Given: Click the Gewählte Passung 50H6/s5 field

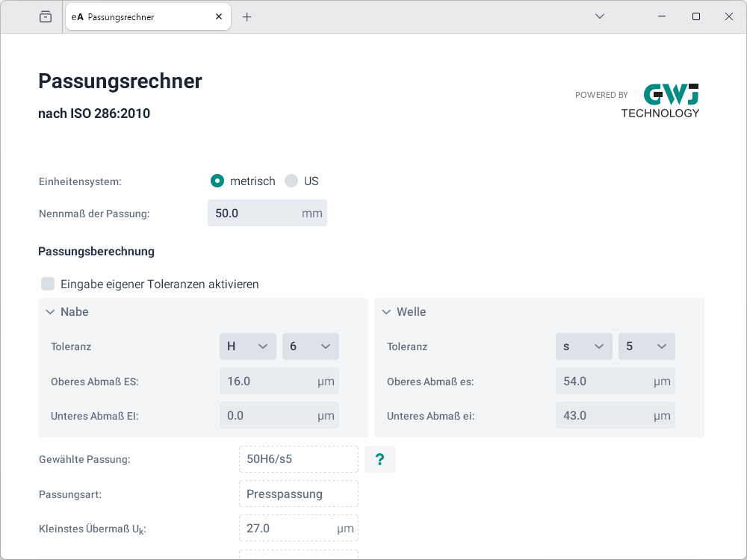Looking at the screenshot, I should [x=298, y=459].
